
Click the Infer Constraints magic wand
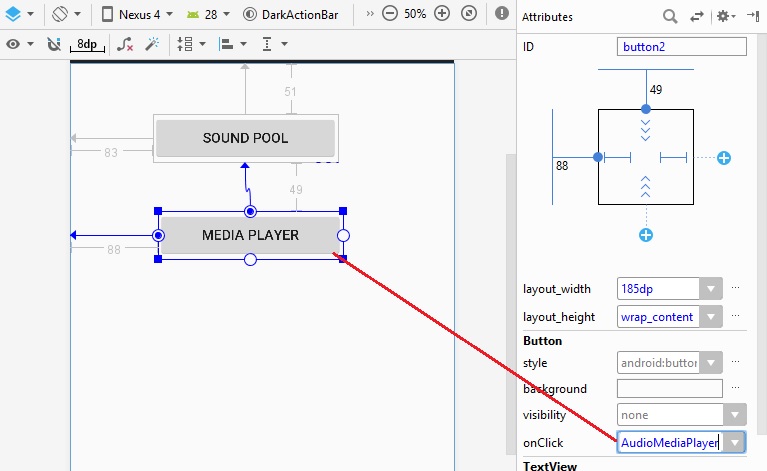(x=152, y=44)
